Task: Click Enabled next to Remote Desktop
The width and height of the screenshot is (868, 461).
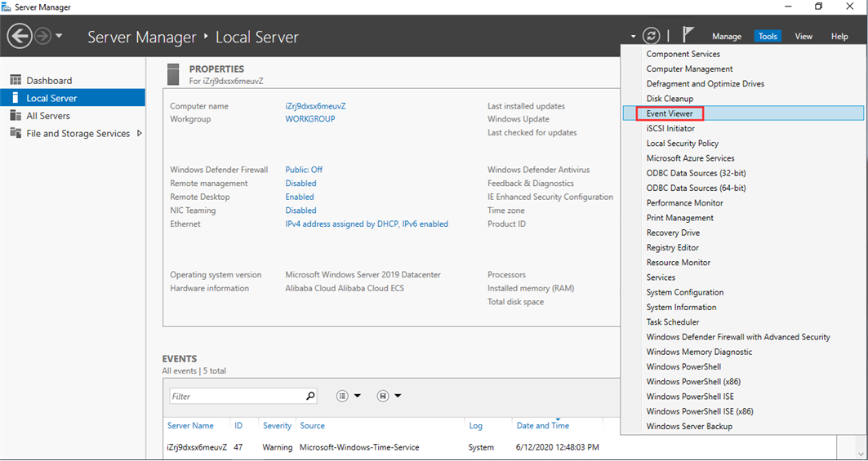Action: coord(300,197)
